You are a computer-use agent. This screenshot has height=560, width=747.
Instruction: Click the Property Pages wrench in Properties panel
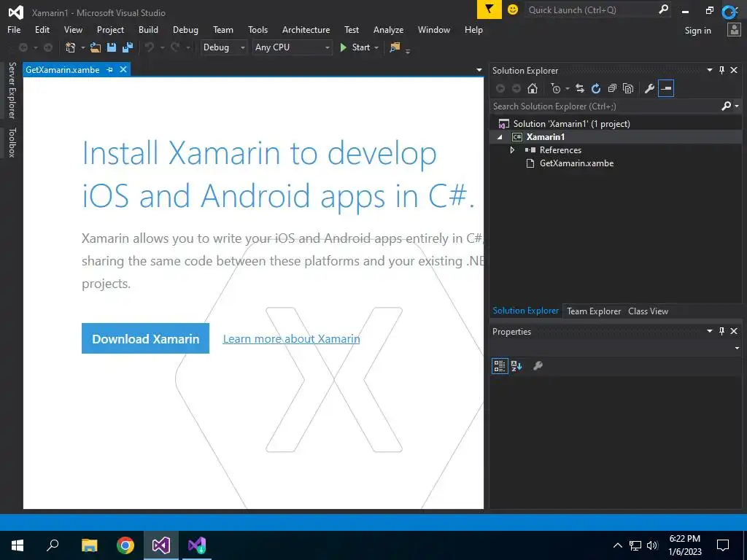point(538,366)
